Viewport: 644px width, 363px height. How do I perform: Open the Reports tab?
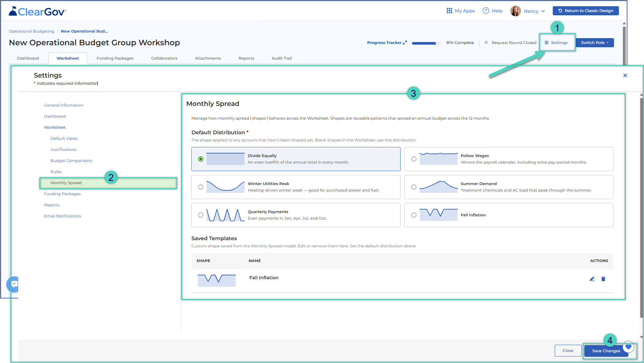pos(246,58)
